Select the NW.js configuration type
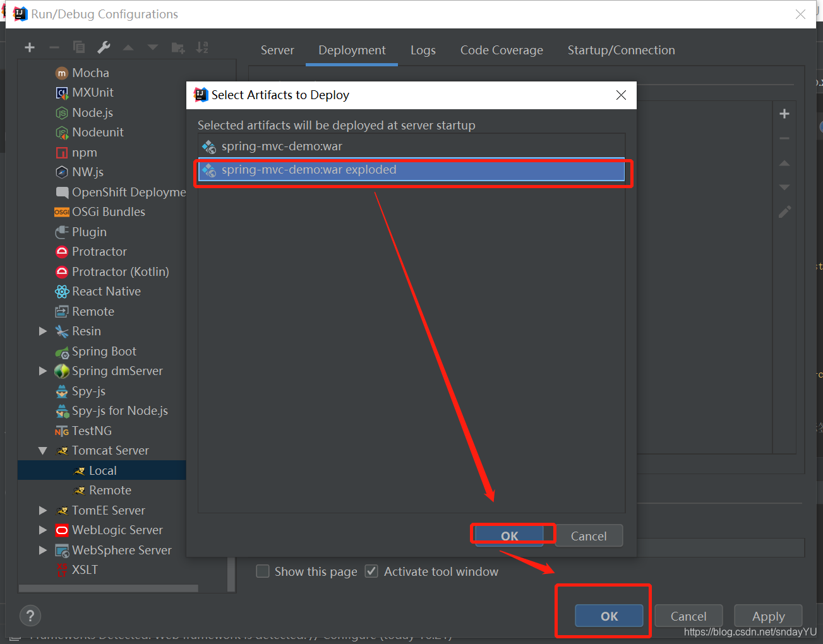Screen dimensions: 823x644 tap(88, 172)
